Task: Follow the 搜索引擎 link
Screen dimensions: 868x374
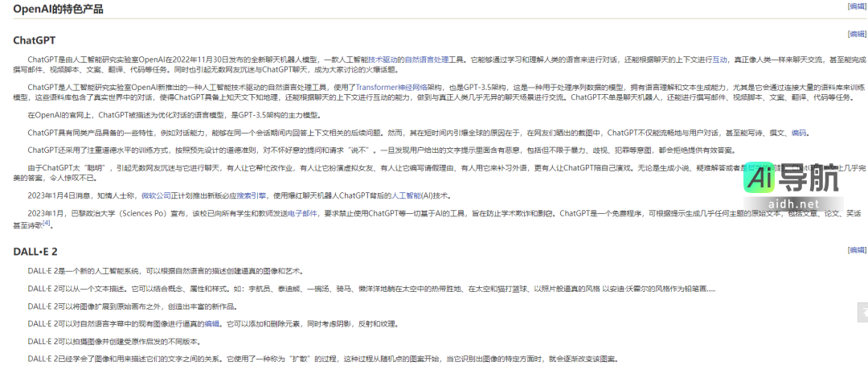Action: [252, 195]
